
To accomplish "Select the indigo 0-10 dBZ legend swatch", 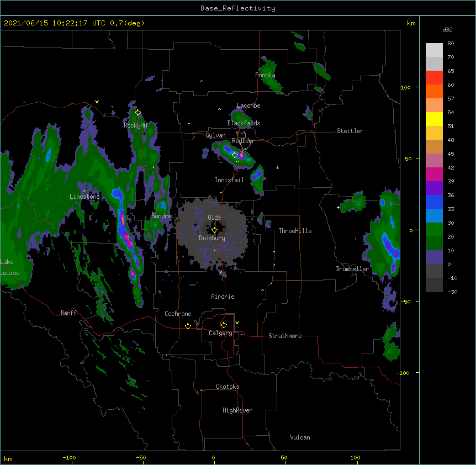I will [434, 257].
